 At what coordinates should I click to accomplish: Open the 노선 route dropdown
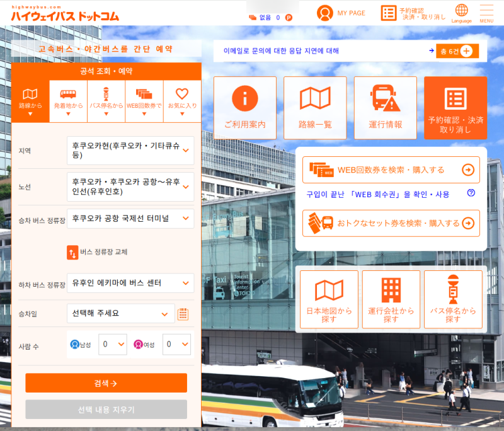[x=130, y=187]
